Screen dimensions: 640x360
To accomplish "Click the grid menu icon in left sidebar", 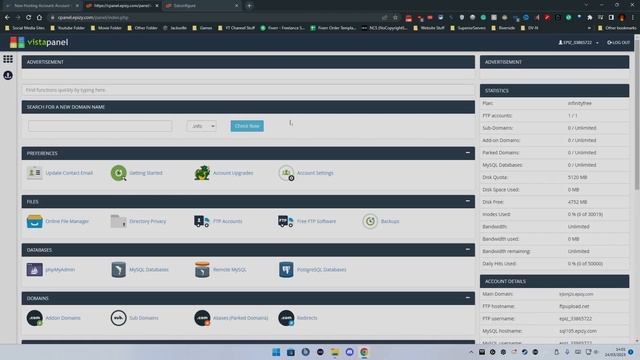I will pos(8,59).
